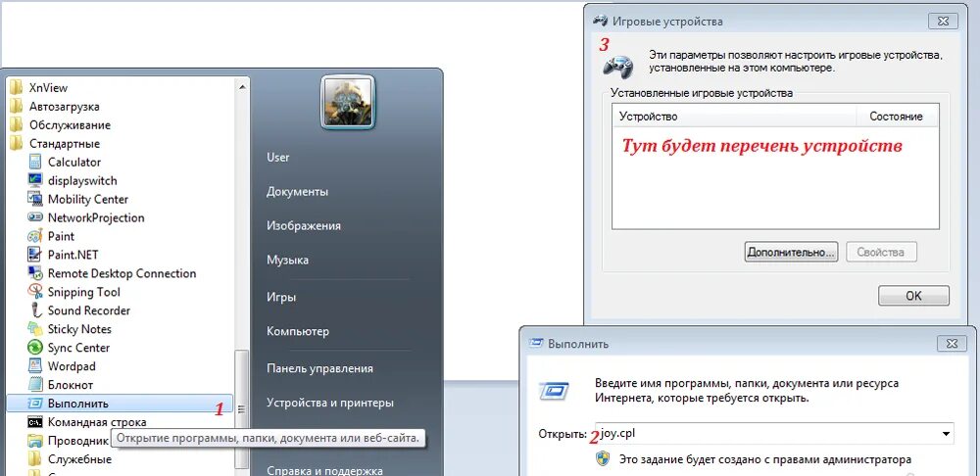Launch Calculator via its icon

click(35, 162)
